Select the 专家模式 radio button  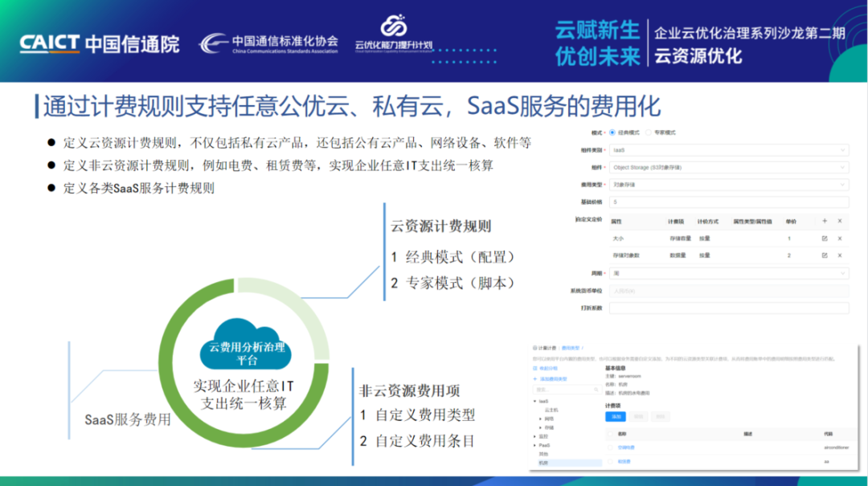[x=649, y=133]
